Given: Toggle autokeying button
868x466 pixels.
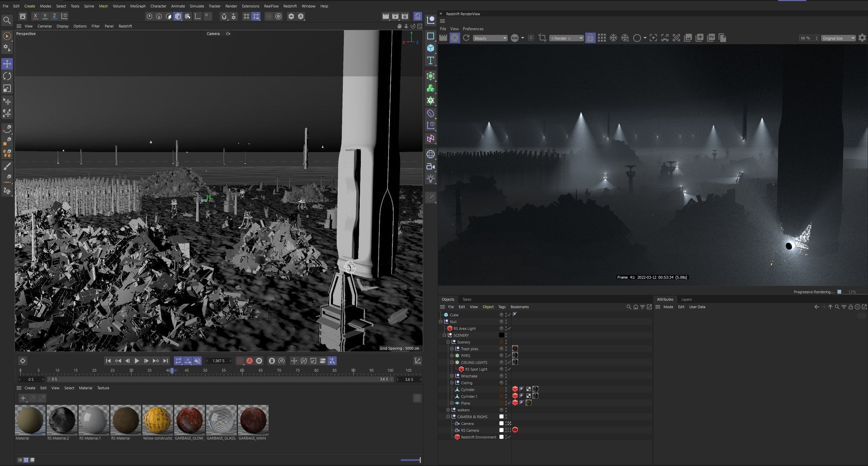Looking at the screenshot, I should [250, 361].
